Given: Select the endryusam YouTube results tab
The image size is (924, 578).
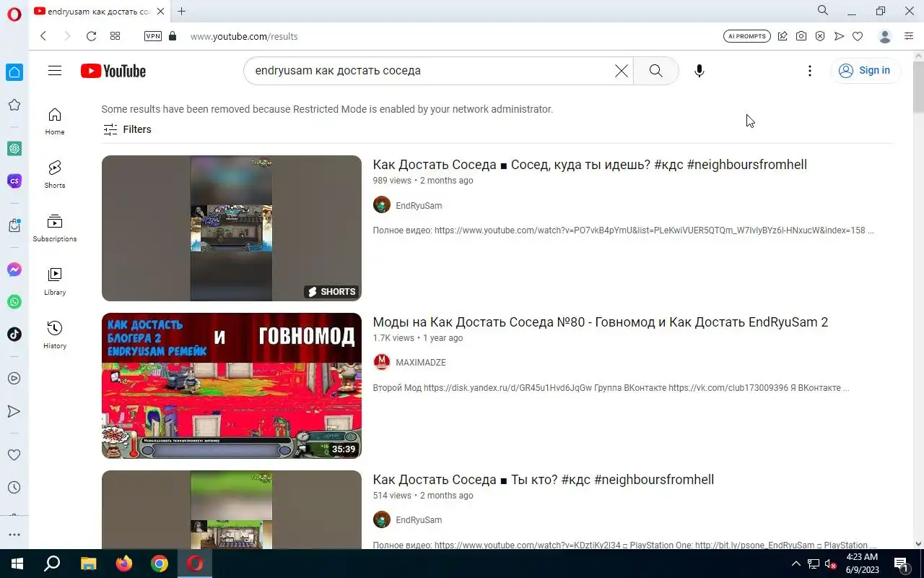Looking at the screenshot, I should (x=100, y=12).
